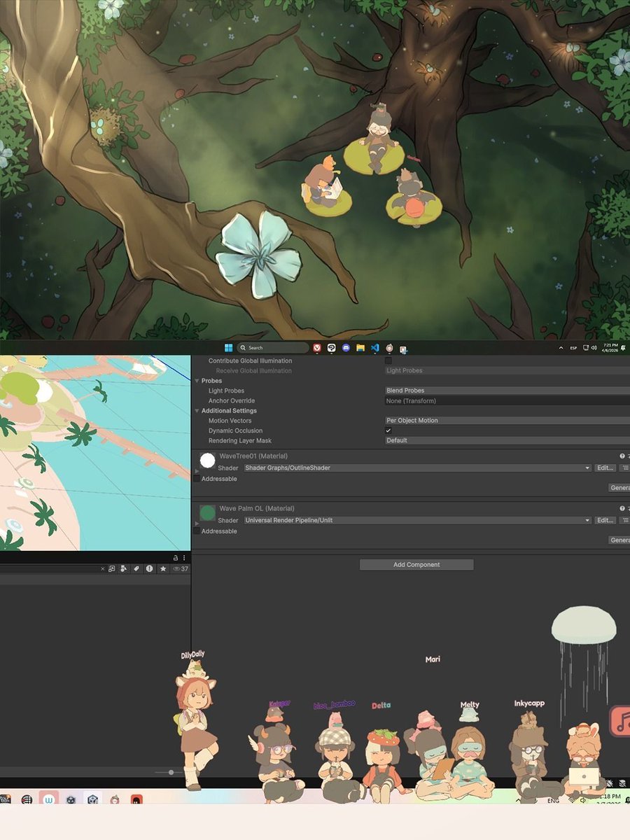The image size is (630, 840).
Task: Click the pink W icon in lower taskbar
Action: [x=48, y=799]
